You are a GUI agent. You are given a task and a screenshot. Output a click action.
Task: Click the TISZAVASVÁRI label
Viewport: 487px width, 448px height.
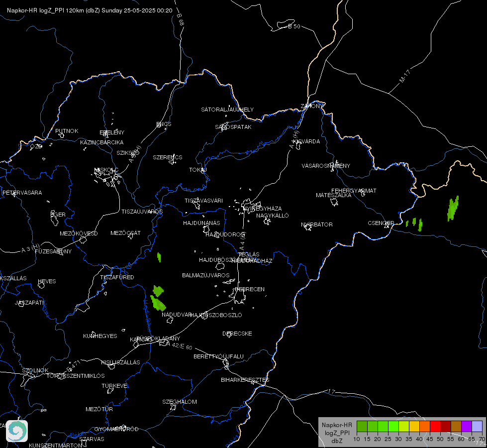point(204,201)
